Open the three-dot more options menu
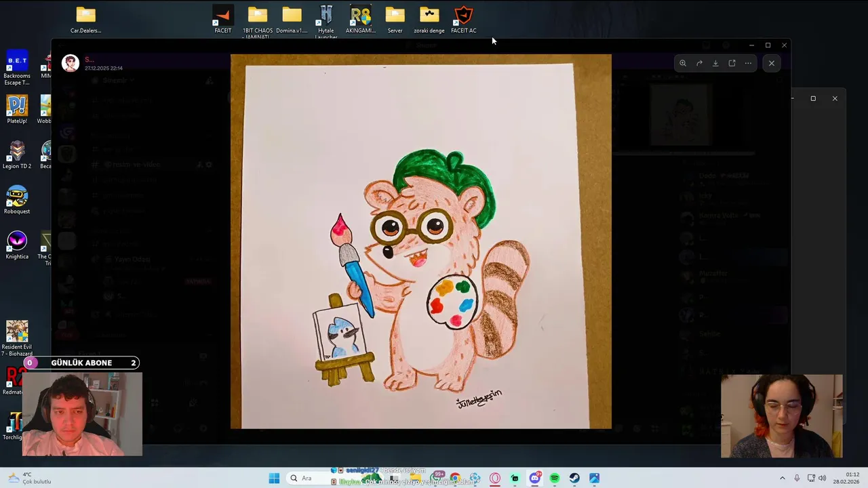The image size is (868, 488). point(748,63)
